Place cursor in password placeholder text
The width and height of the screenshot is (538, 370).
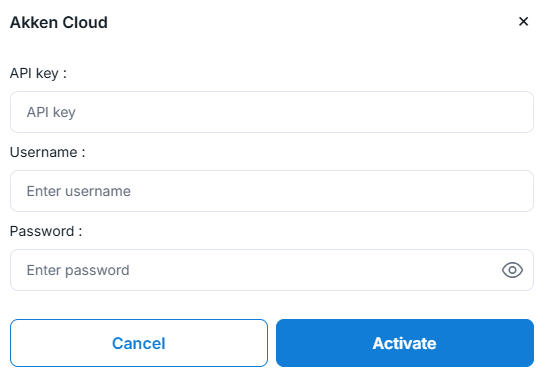click(x=78, y=270)
